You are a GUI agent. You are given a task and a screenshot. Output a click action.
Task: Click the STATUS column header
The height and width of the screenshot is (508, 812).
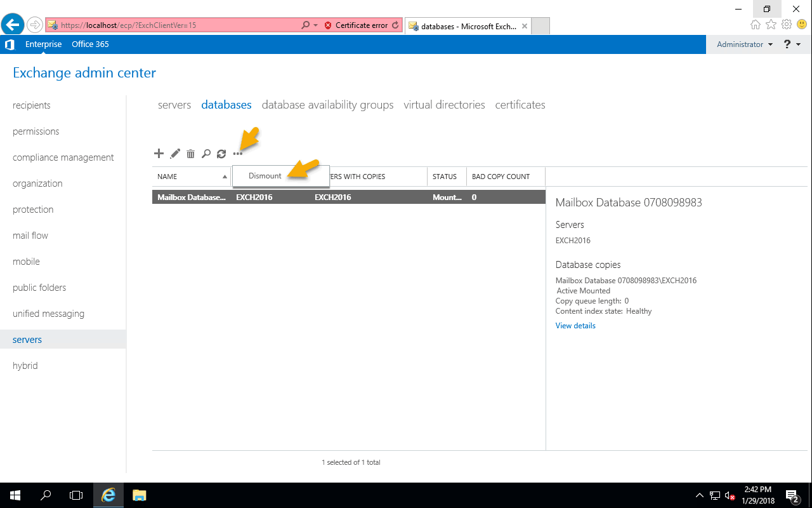[447, 177]
